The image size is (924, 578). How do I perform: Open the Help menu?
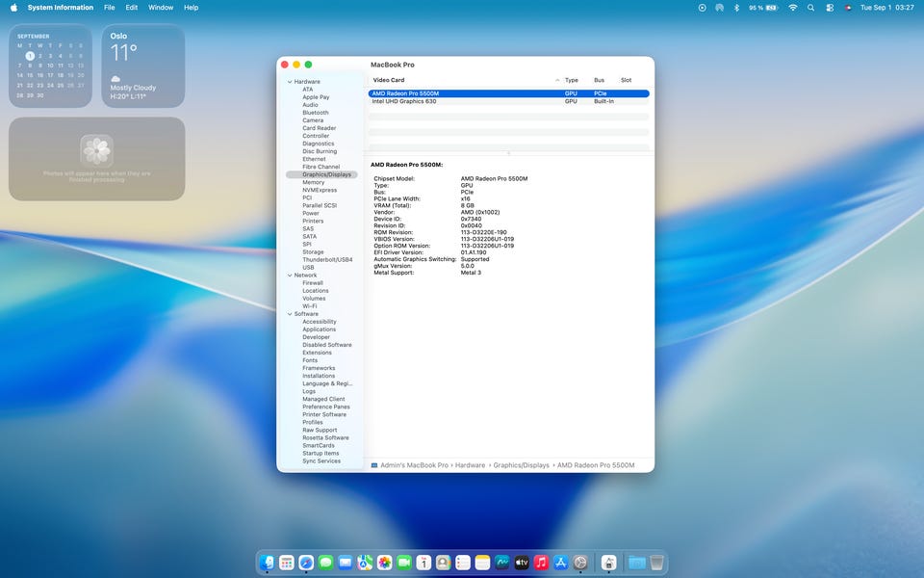point(191,8)
